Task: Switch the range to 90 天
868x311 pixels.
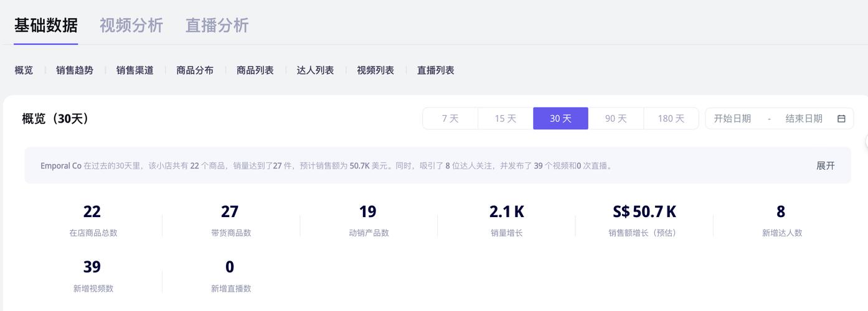Action: click(616, 119)
